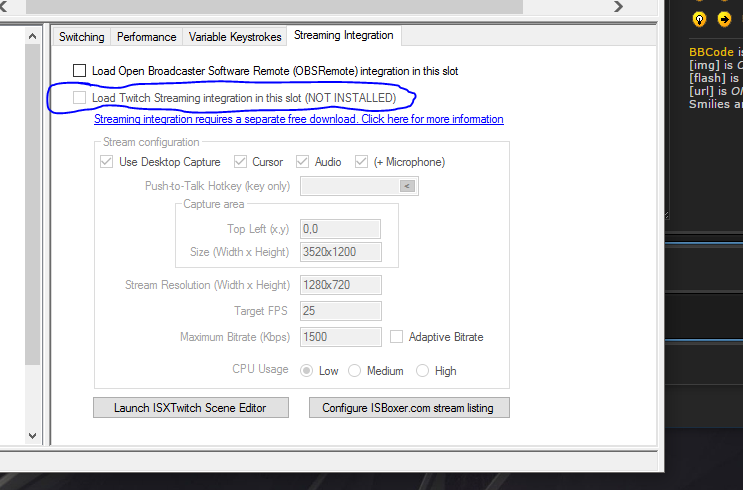Toggle the Cursor capture checkbox

(x=240, y=162)
